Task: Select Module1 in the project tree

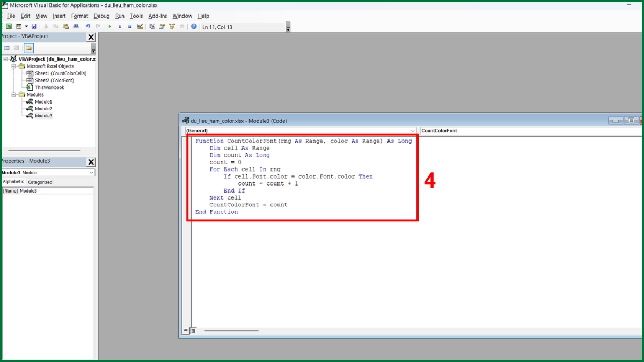Action: coord(43,102)
